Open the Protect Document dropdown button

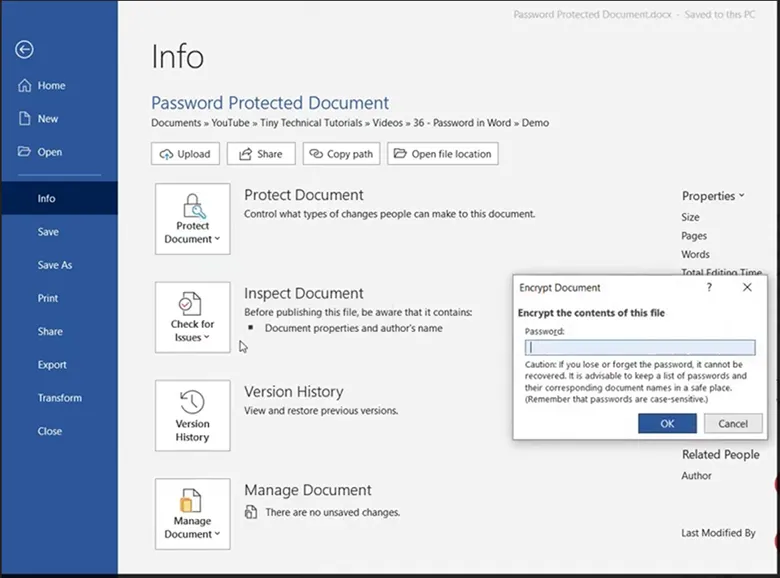192,218
